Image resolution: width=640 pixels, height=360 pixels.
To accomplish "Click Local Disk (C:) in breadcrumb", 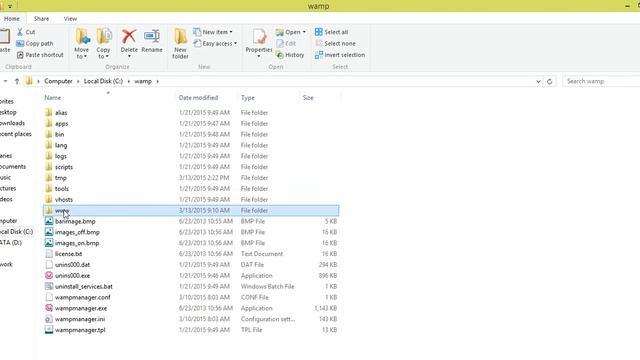I will coord(103,81).
